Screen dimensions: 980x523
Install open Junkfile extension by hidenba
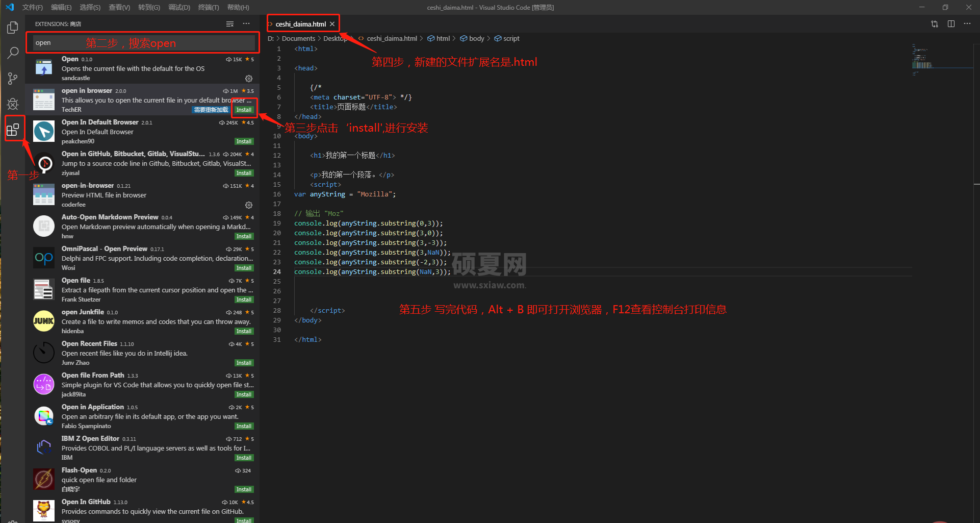[x=244, y=331]
